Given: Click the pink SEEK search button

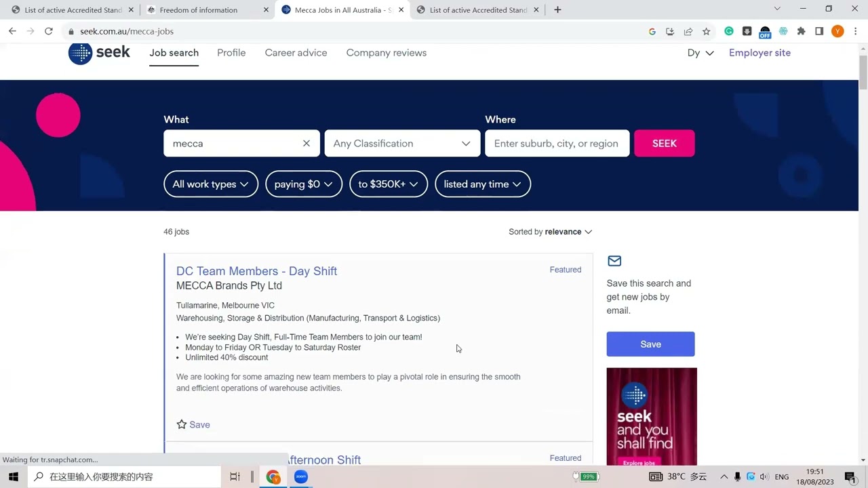Looking at the screenshot, I should tap(665, 144).
